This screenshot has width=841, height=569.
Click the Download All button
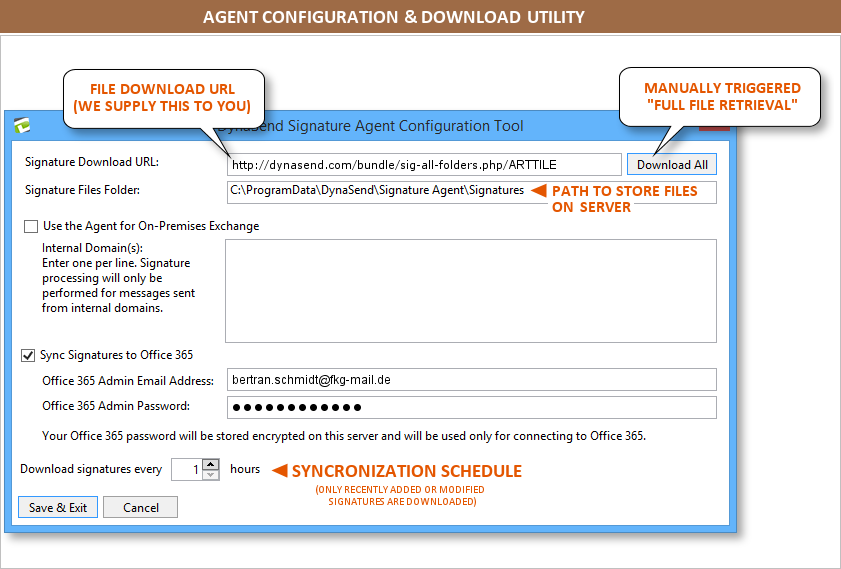point(672,165)
